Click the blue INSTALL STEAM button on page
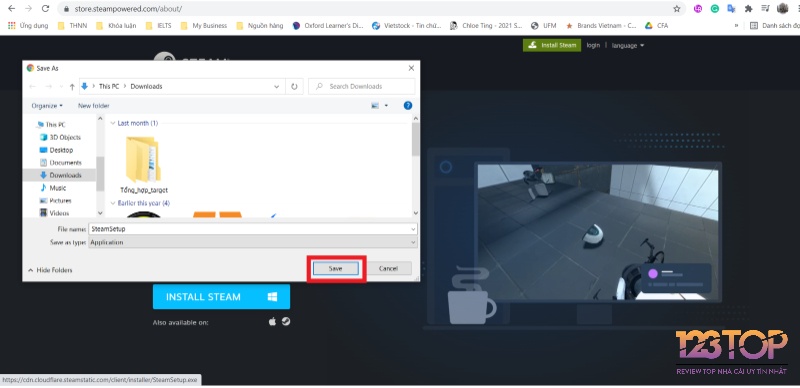The height and width of the screenshot is (388, 800). [x=221, y=297]
